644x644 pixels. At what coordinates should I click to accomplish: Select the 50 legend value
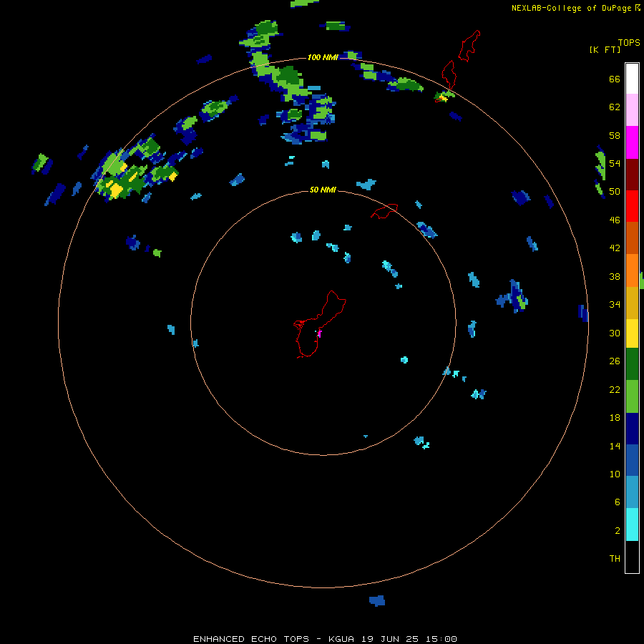pos(615,191)
